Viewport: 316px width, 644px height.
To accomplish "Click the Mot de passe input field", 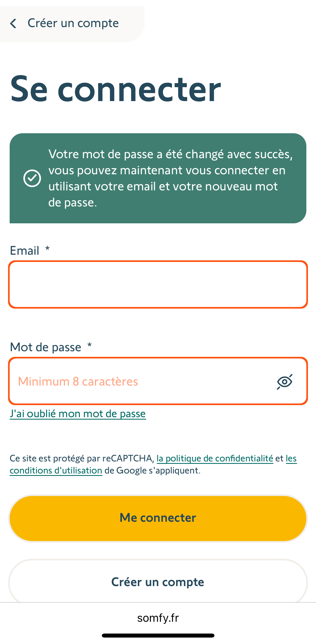I will coord(158,381).
